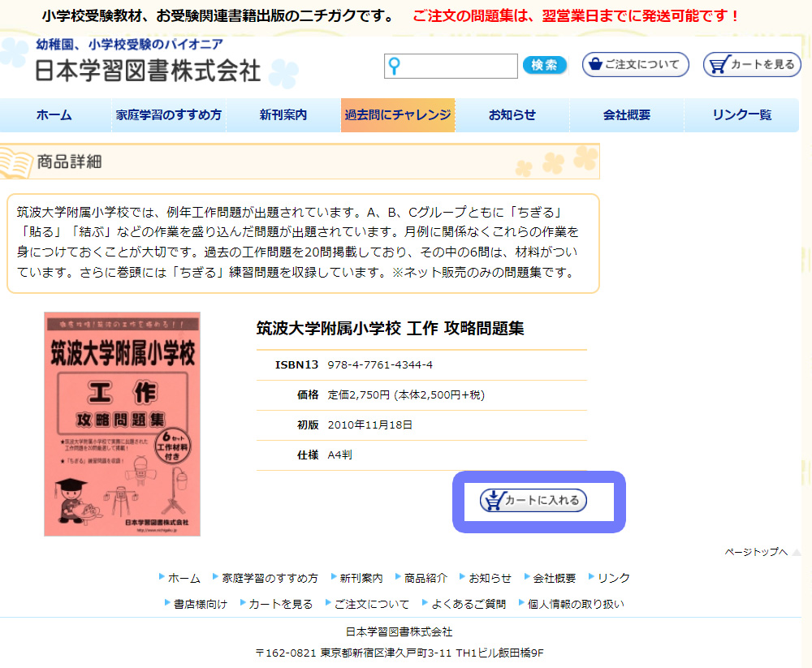This screenshot has width=812, height=668.
Task: Click the open book icon beside 商品詳細
Action: (x=15, y=164)
